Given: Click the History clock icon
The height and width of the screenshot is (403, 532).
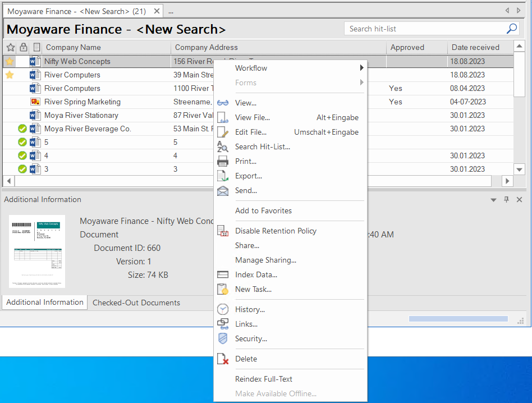Looking at the screenshot, I should click(223, 309).
